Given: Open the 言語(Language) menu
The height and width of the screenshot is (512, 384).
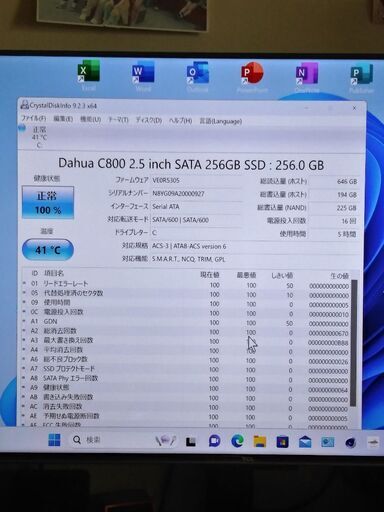Looking at the screenshot, I should tap(220, 121).
